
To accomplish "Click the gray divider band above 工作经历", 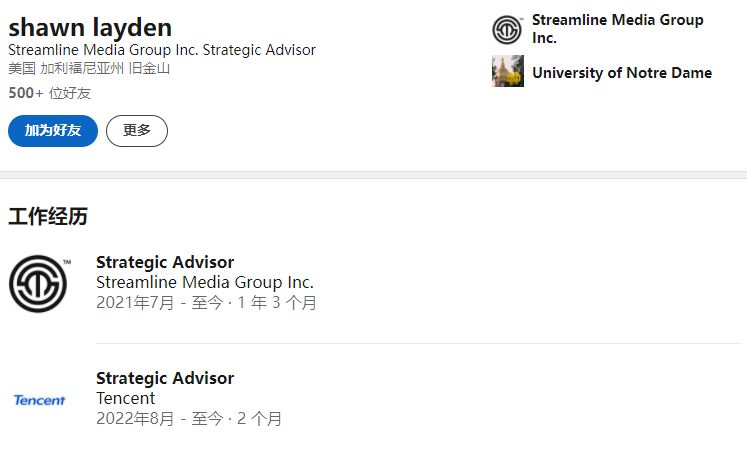I will pyautogui.click(x=373, y=175).
